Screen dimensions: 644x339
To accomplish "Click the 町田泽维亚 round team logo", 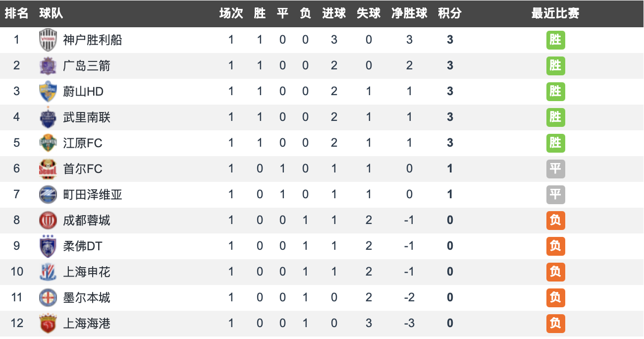I will pos(48,195).
